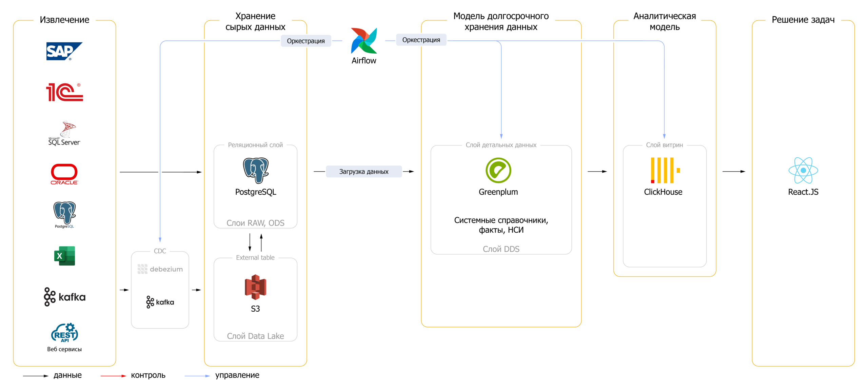
Task: Click the left Оркестрация label near Airflow
Action: pos(305,41)
